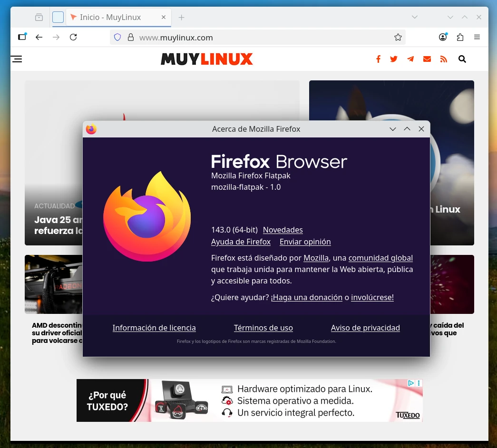Open the Firefox account icon
Screen dimensions: 497x448
[443, 37]
